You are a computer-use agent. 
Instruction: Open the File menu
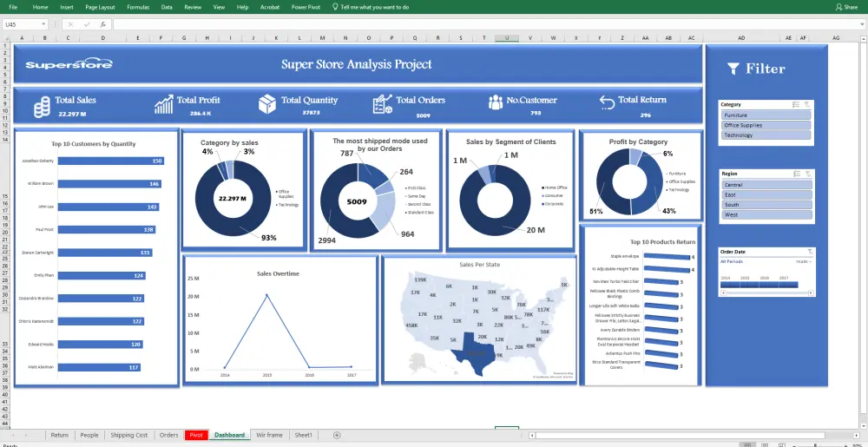(13, 7)
